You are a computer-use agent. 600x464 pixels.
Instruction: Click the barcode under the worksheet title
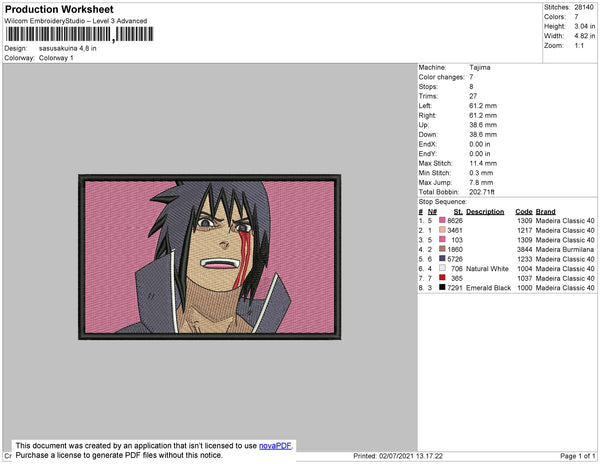(x=79, y=34)
